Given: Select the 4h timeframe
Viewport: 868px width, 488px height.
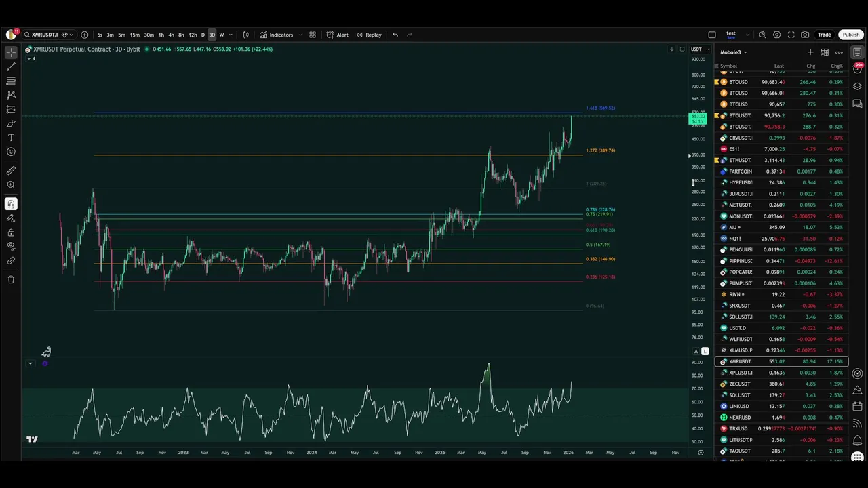Looking at the screenshot, I should tap(171, 35).
